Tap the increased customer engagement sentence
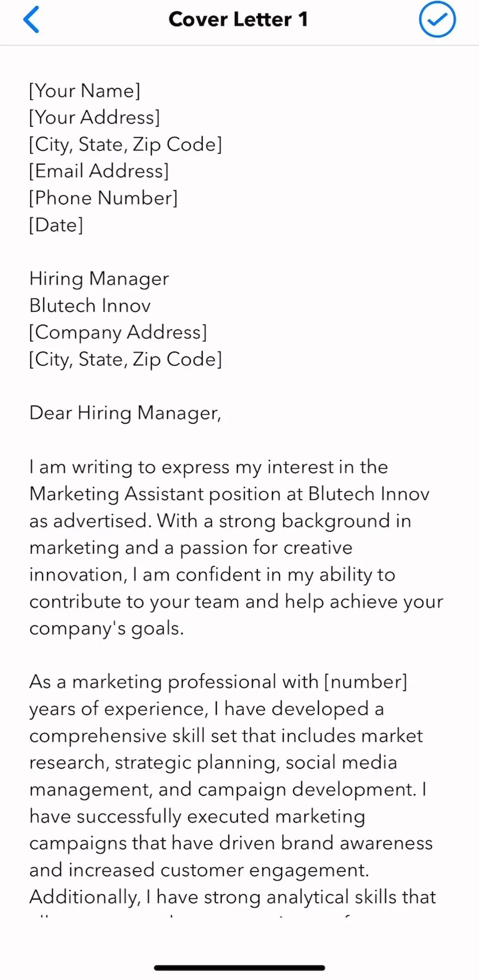The height and width of the screenshot is (980, 479). (x=199, y=870)
